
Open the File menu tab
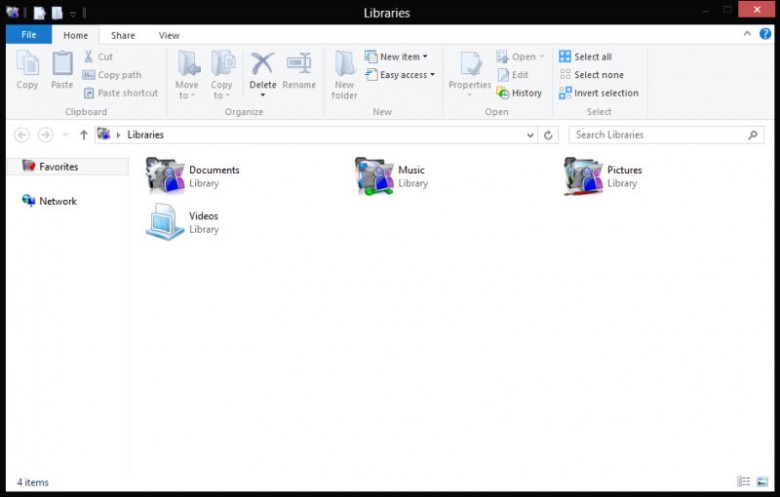[29, 35]
